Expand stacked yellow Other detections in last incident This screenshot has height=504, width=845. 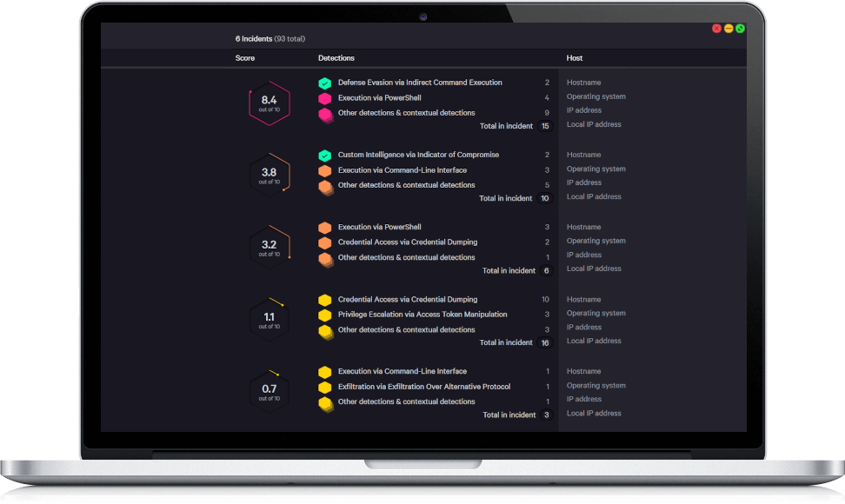(325, 403)
